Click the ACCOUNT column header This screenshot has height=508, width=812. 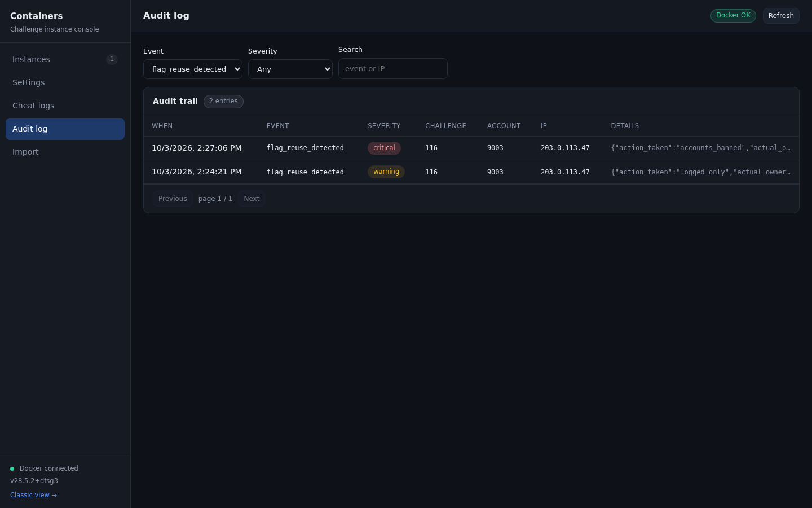[x=504, y=126]
